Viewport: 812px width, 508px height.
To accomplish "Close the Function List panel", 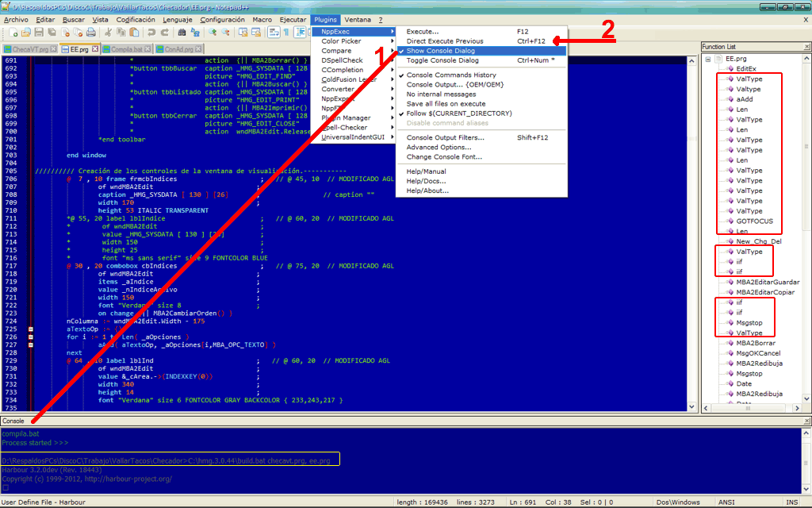I will point(806,47).
